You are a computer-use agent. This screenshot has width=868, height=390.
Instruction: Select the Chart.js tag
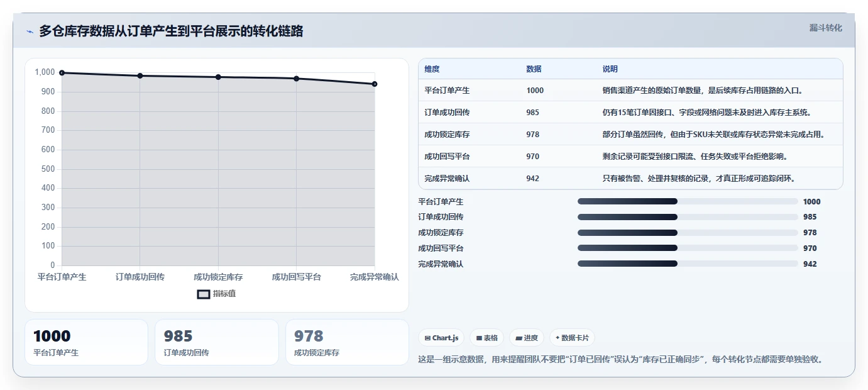click(441, 338)
